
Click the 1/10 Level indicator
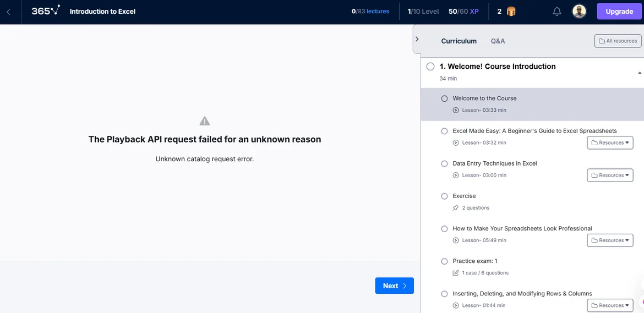pos(423,12)
